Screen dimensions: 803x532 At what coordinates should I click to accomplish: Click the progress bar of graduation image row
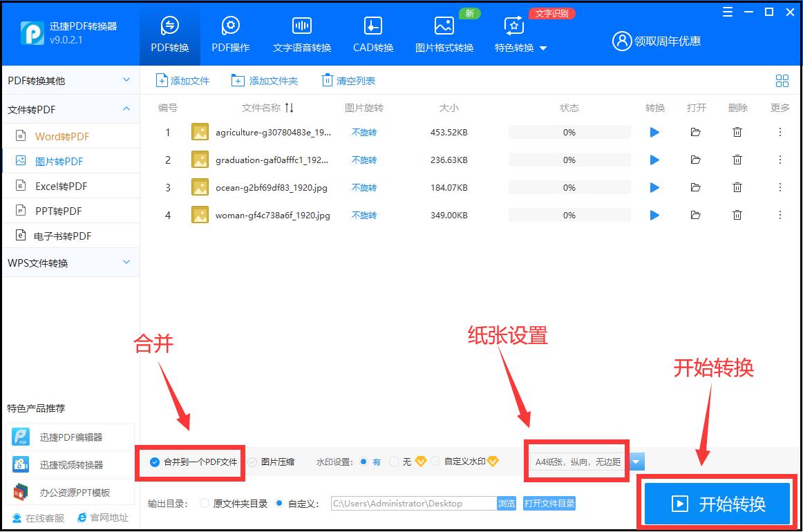coord(569,160)
